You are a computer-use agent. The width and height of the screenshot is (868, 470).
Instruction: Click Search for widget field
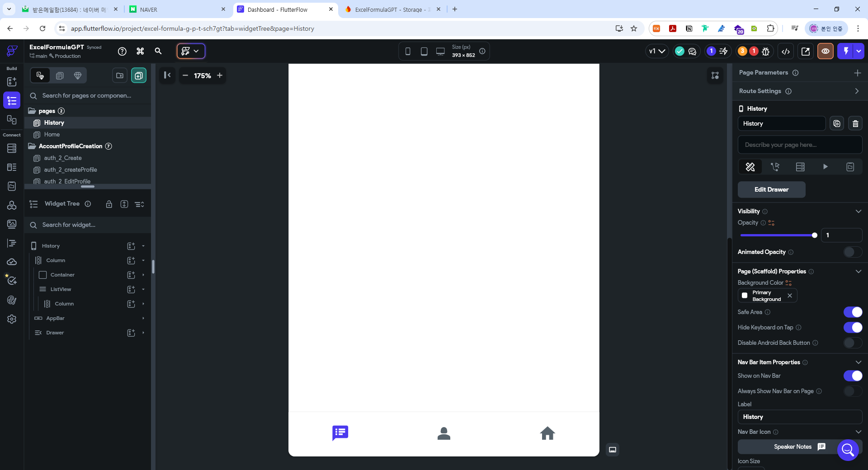88,225
